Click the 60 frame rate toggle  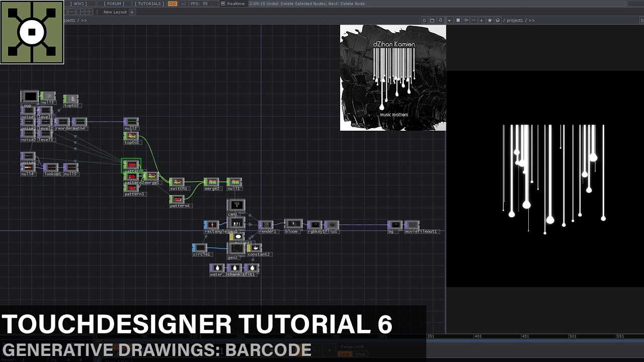[183, 4]
